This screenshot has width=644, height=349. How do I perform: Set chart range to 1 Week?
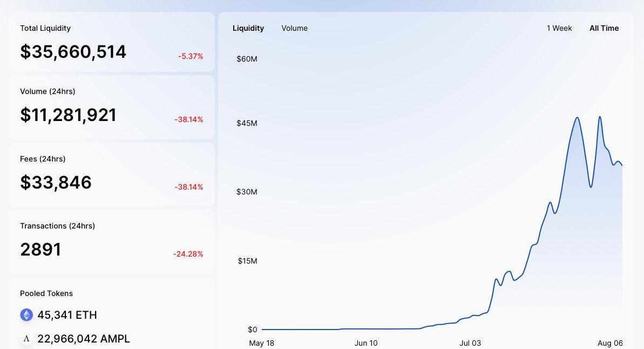tap(559, 29)
